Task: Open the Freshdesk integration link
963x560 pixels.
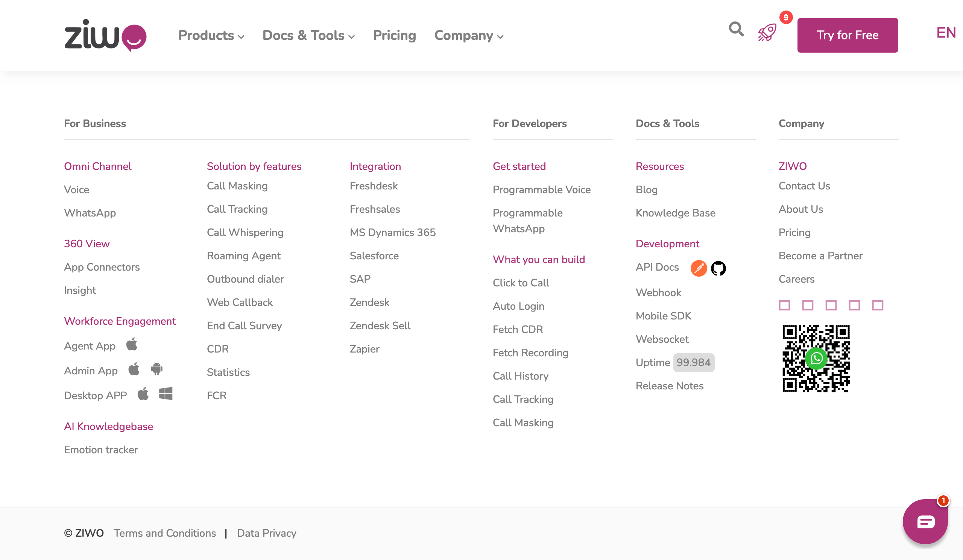Action: [374, 186]
